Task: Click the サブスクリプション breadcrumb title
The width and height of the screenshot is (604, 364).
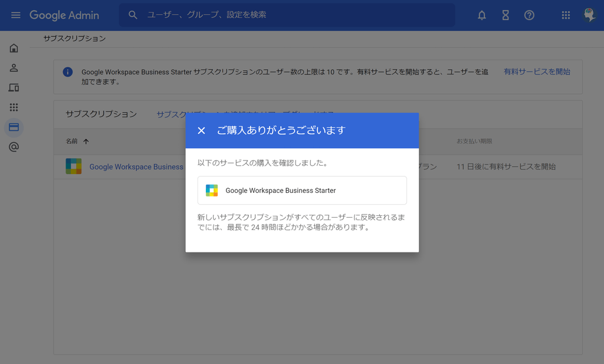Action: [75, 38]
